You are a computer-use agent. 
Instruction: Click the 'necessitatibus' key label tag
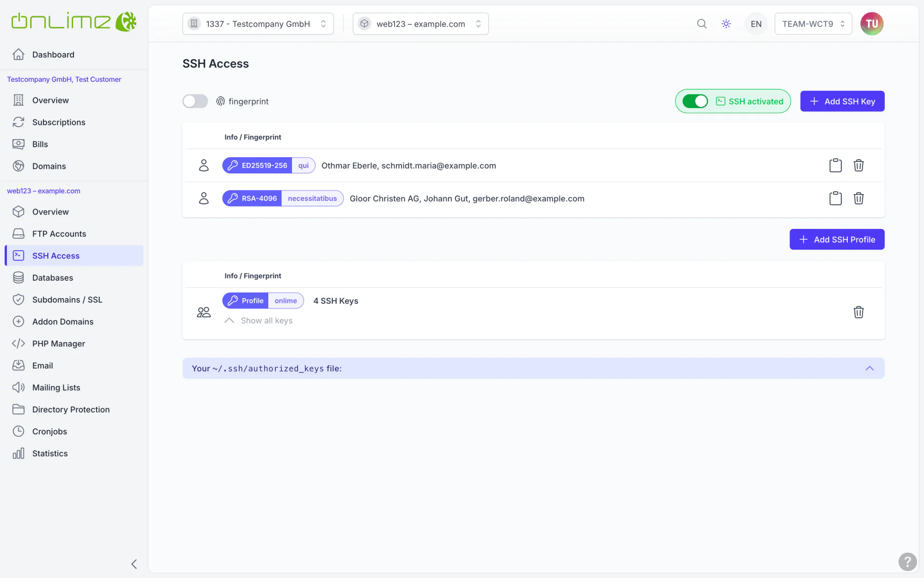[312, 198]
